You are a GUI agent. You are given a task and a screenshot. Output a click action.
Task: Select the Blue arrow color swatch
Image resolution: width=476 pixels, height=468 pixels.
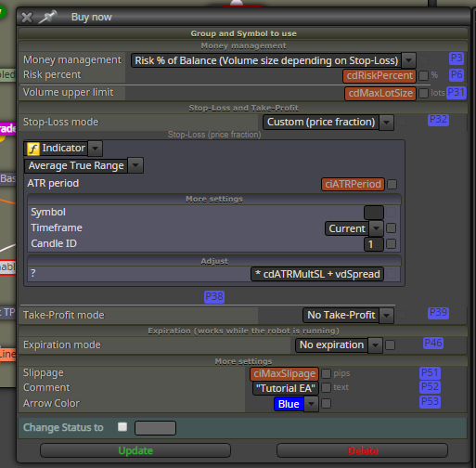[289, 404]
